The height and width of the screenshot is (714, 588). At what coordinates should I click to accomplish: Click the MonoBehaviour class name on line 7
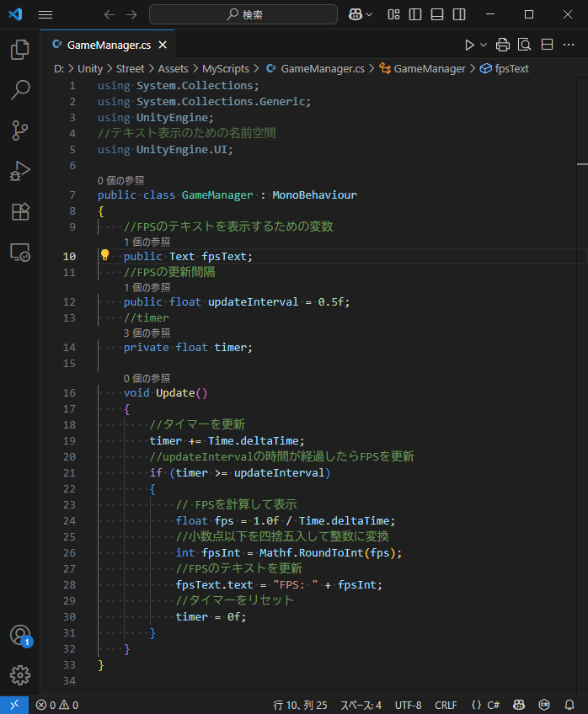(x=315, y=194)
